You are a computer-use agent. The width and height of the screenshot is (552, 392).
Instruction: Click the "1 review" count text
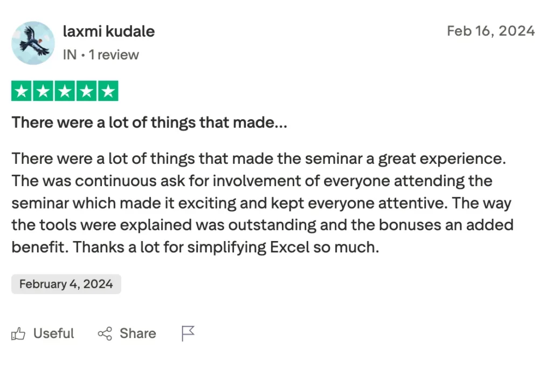click(114, 55)
